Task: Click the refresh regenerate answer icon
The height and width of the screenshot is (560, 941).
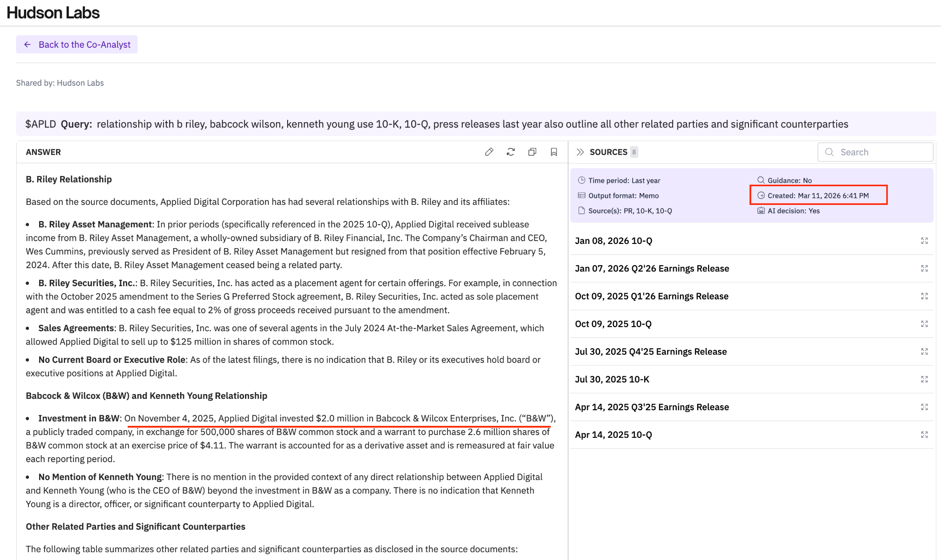Action: pos(510,152)
